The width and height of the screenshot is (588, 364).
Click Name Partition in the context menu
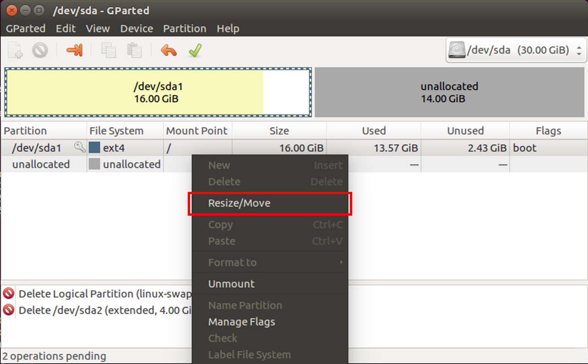tap(270, 305)
